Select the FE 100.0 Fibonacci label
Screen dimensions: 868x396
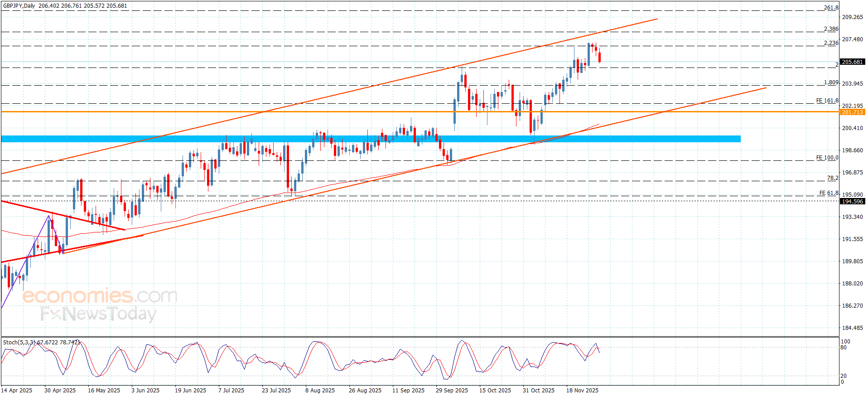827,158
